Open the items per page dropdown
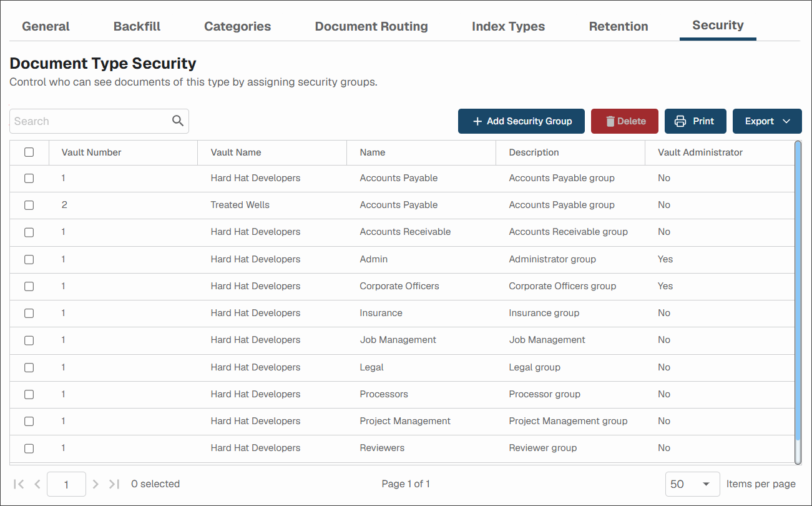812x506 pixels. pos(693,484)
